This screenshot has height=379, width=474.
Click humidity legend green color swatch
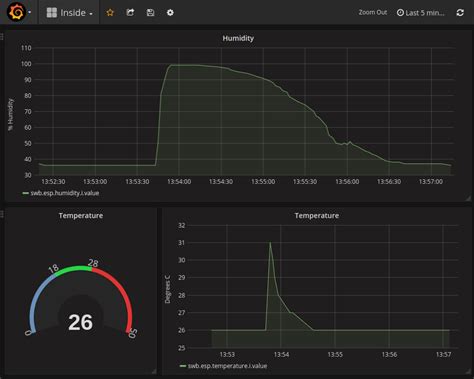pyautogui.click(x=25, y=193)
